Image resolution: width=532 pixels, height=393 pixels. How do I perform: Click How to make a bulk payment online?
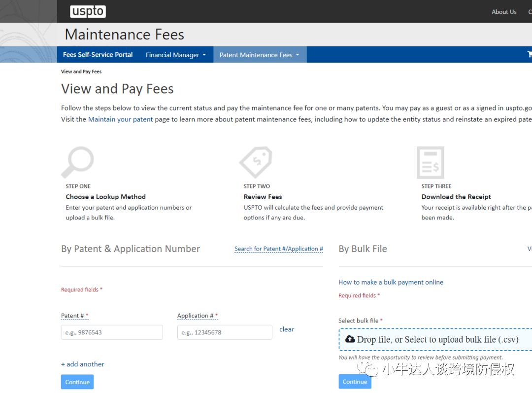point(391,282)
